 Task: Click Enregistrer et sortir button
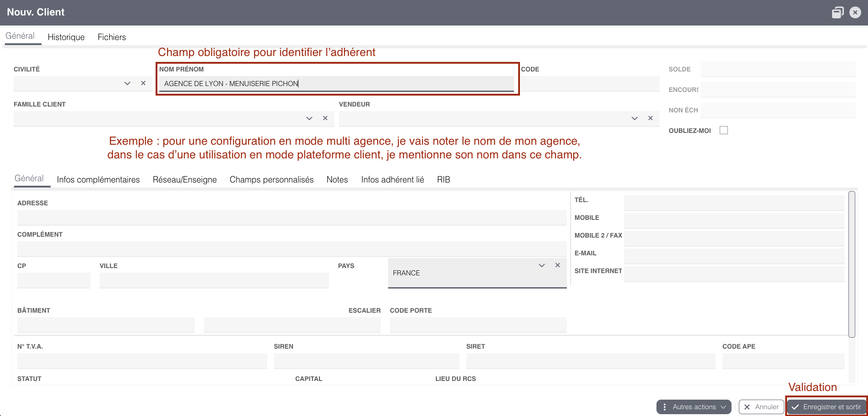point(827,407)
